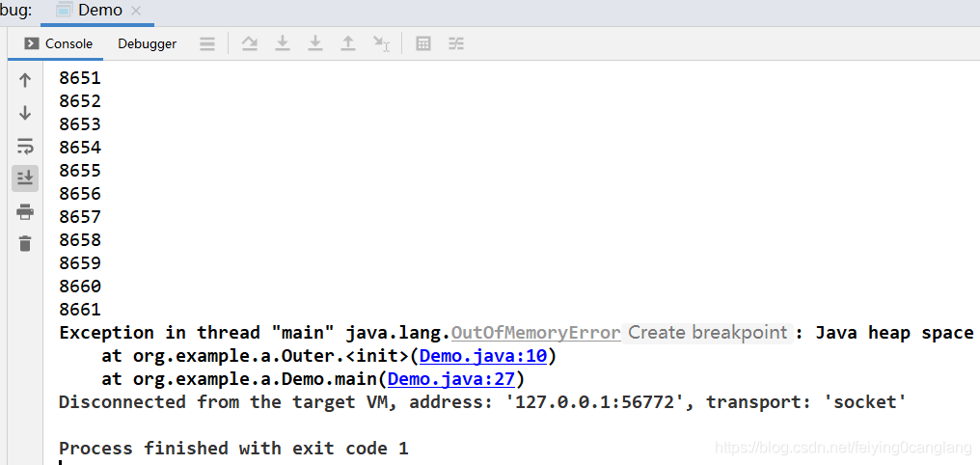This screenshot has height=465, width=980.
Task: Click the Step Out icon
Action: 348,43
